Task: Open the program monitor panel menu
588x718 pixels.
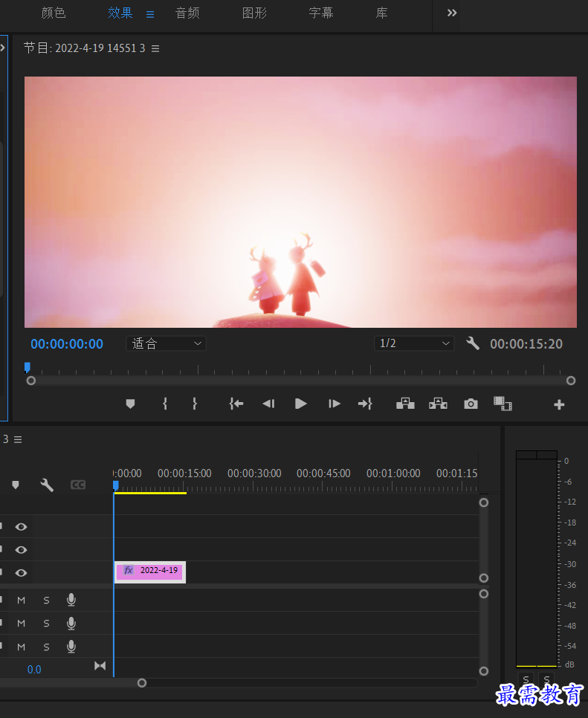Action: click(155, 48)
